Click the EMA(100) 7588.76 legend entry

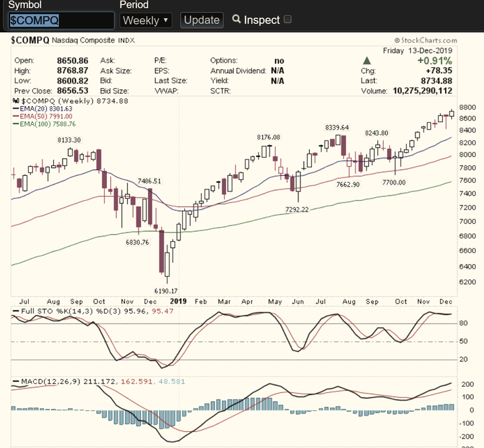[44, 124]
